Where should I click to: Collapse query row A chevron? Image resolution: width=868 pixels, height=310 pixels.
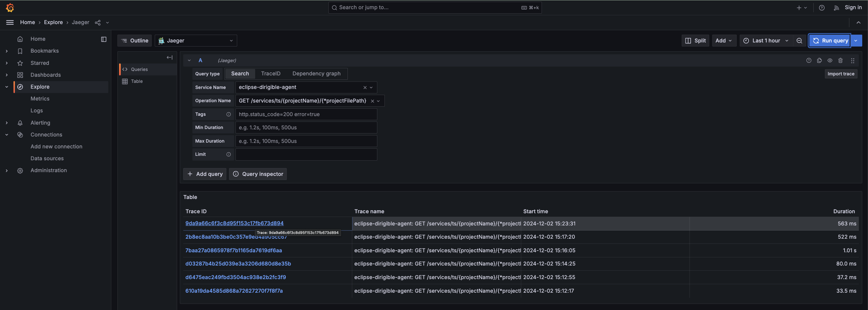coord(189,60)
